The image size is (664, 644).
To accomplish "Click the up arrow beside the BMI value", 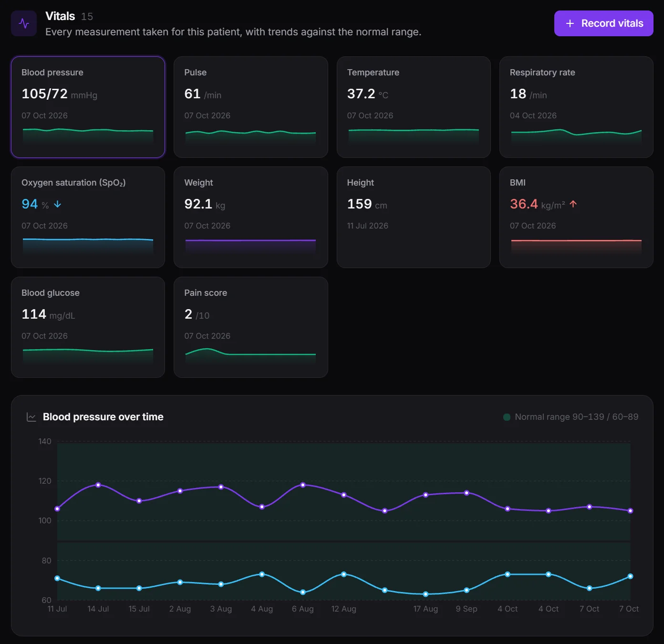I will pos(573,204).
